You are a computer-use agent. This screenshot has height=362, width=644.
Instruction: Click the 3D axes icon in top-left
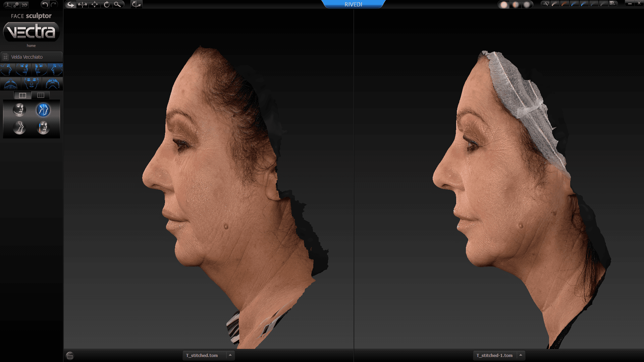click(8, 5)
